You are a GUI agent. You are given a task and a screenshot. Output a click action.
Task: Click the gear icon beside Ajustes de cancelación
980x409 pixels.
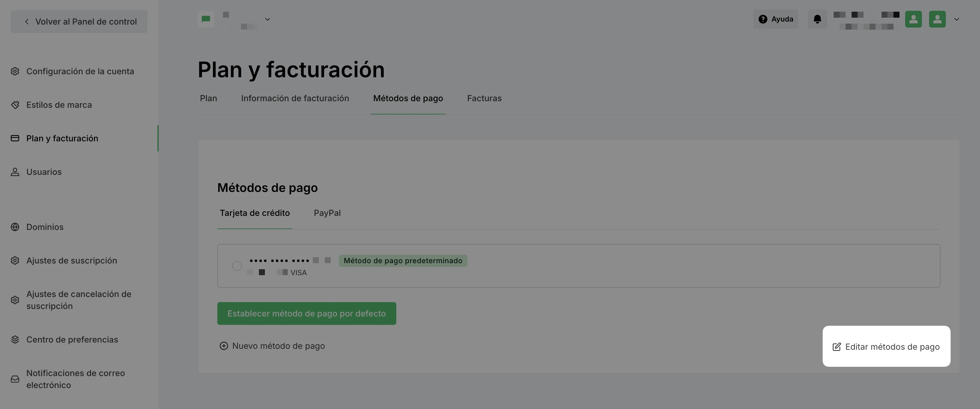(x=15, y=300)
